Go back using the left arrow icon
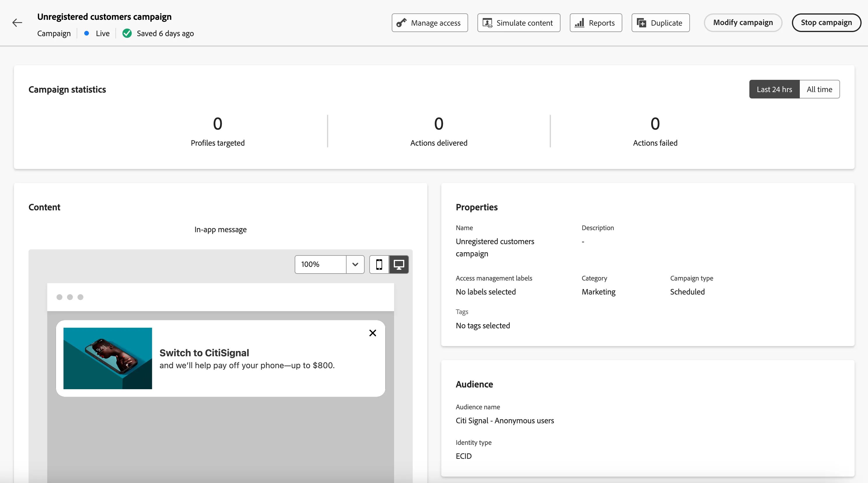Image resolution: width=868 pixels, height=483 pixels. click(17, 22)
